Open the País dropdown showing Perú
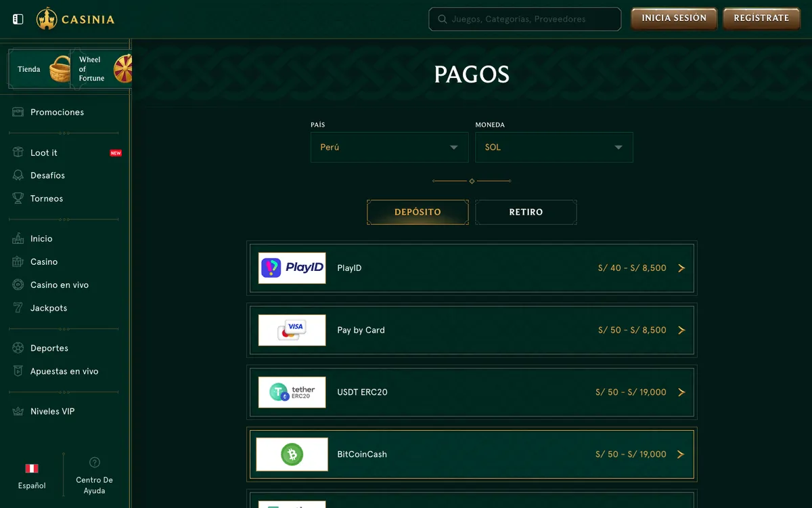812x508 pixels. [389, 147]
